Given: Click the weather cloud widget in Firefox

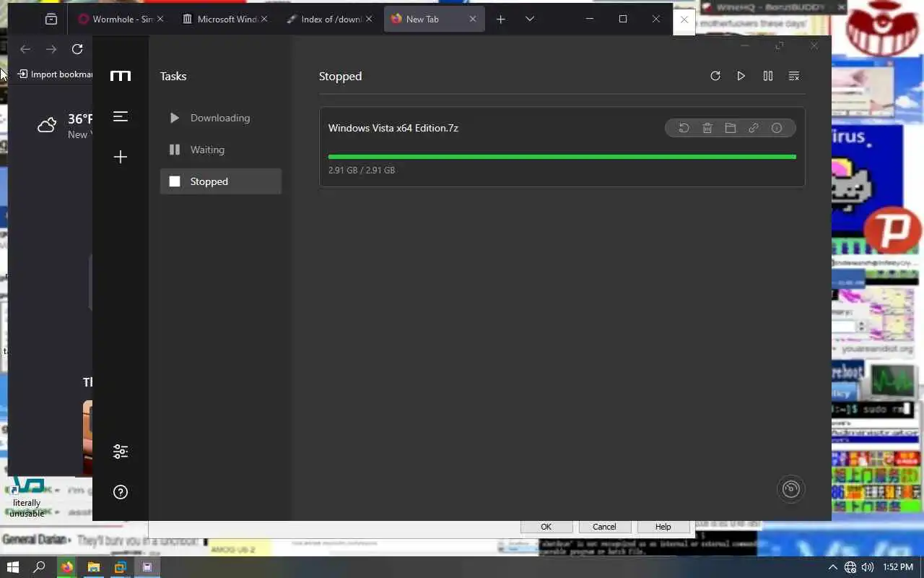Looking at the screenshot, I should coord(47,125).
